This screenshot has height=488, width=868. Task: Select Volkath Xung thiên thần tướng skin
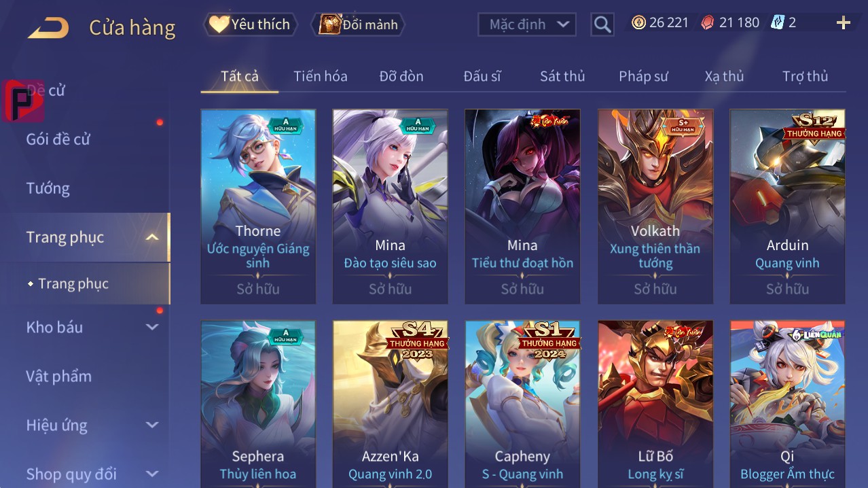[655, 207]
